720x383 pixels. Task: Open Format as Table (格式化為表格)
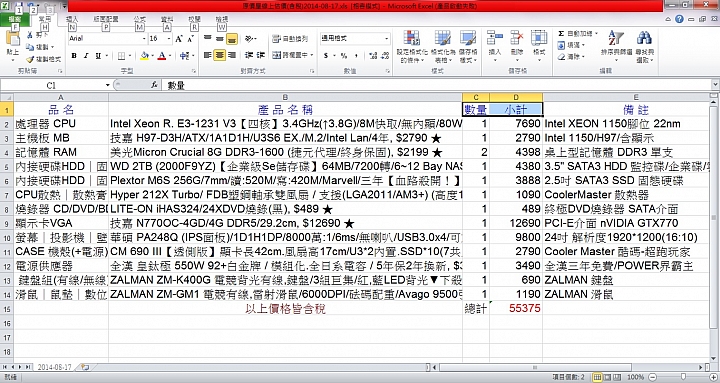[443, 47]
